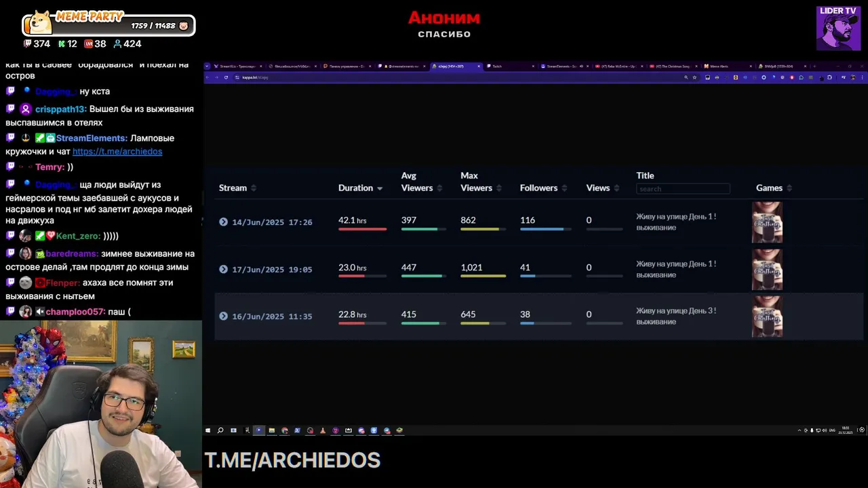Select the 1,021 max viewers value
This screenshot has width=868, height=488.
coord(471,268)
